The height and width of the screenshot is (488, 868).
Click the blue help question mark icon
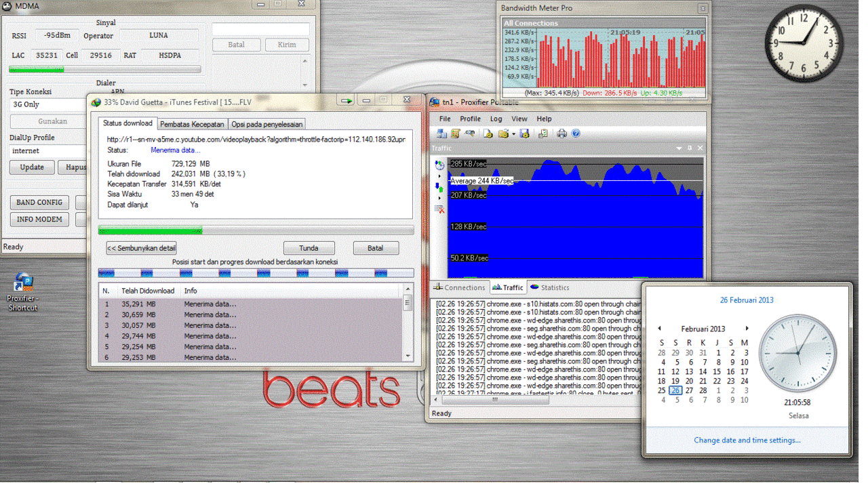pyautogui.click(x=576, y=134)
